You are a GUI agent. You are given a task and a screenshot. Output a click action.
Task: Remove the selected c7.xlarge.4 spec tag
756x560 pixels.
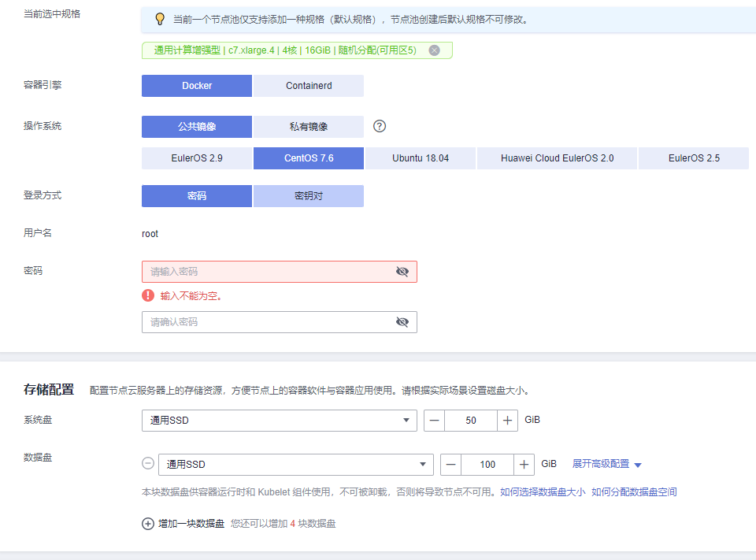click(x=434, y=50)
